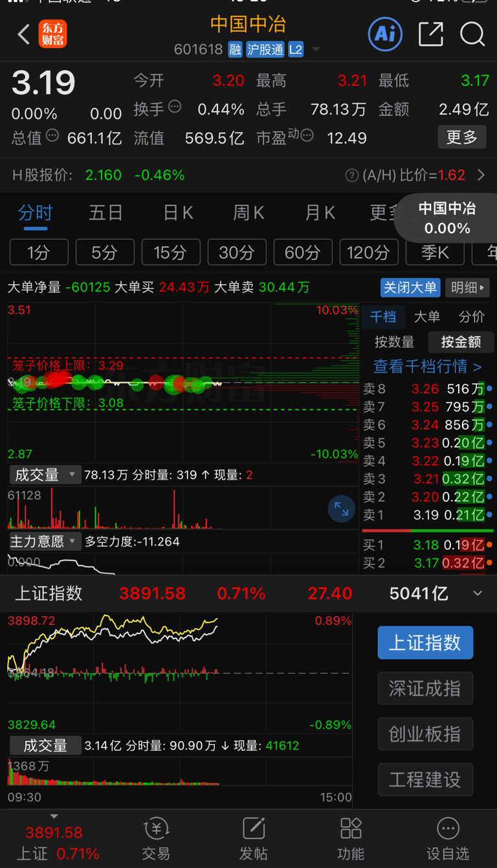Select 买2 row at 3.17
Screen dimensions: 497x868
(427, 564)
